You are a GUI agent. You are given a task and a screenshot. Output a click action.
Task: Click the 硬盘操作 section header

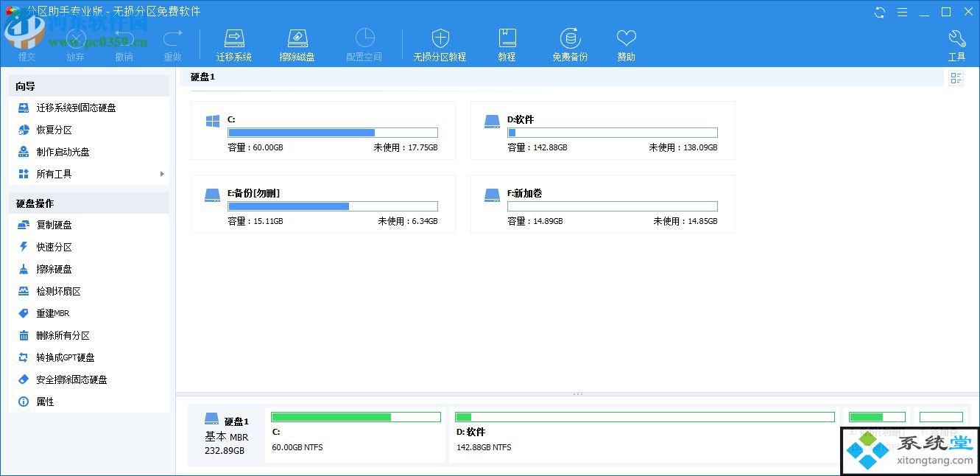(x=89, y=203)
